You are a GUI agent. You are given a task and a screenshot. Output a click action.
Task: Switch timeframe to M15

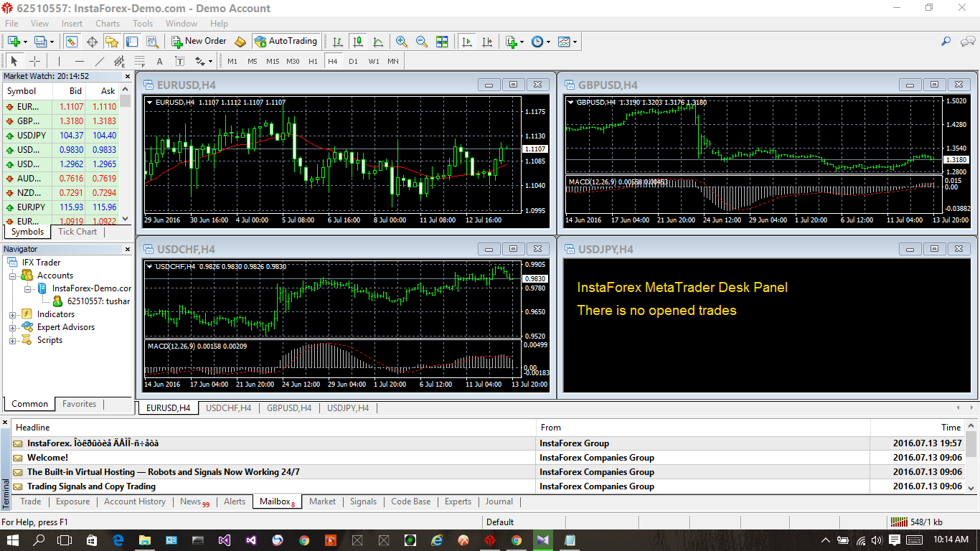(x=273, y=61)
